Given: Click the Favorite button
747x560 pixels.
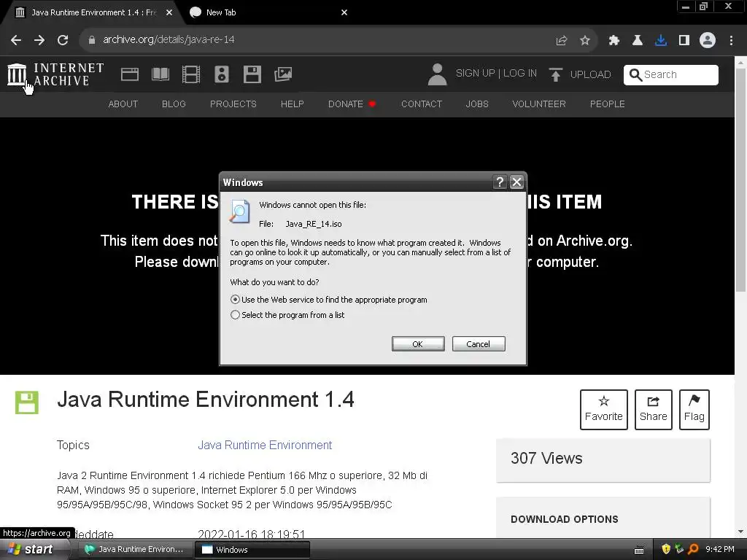Looking at the screenshot, I should click(603, 410).
